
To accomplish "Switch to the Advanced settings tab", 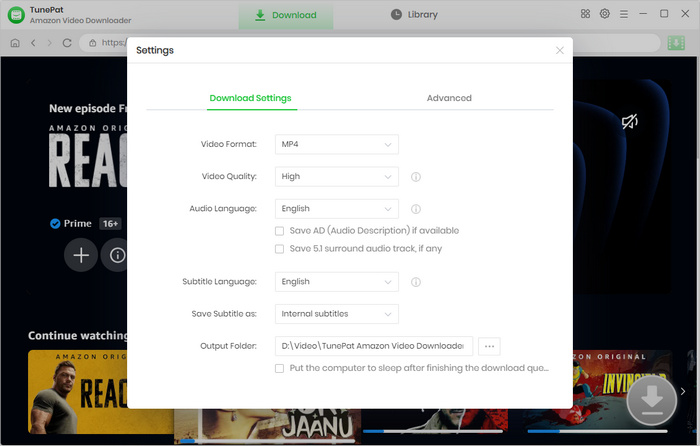I will 449,98.
